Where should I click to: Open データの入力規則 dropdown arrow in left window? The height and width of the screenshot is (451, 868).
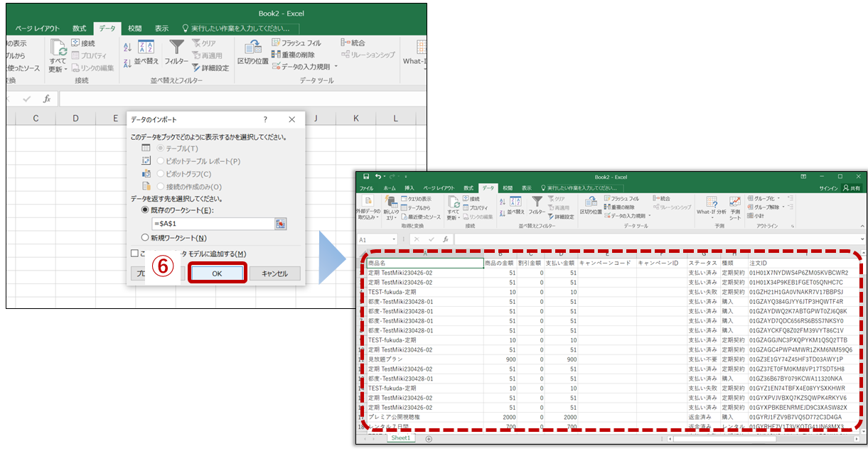(336, 67)
